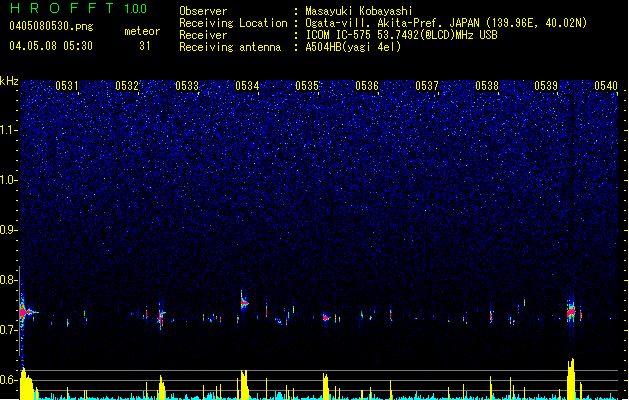Click the 0533 time marker
Image resolution: width=629 pixels, height=400 pixels.
(x=187, y=86)
